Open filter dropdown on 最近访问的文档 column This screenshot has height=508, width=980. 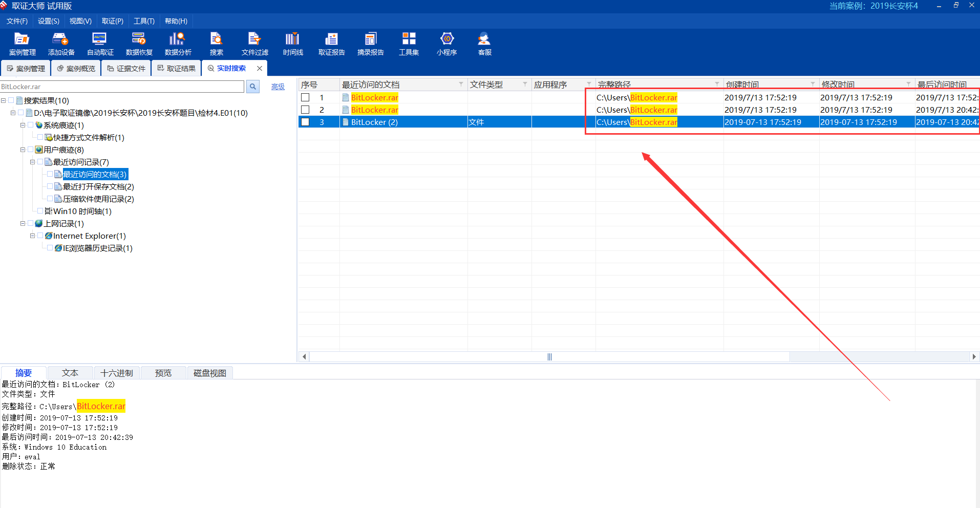click(461, 84)
